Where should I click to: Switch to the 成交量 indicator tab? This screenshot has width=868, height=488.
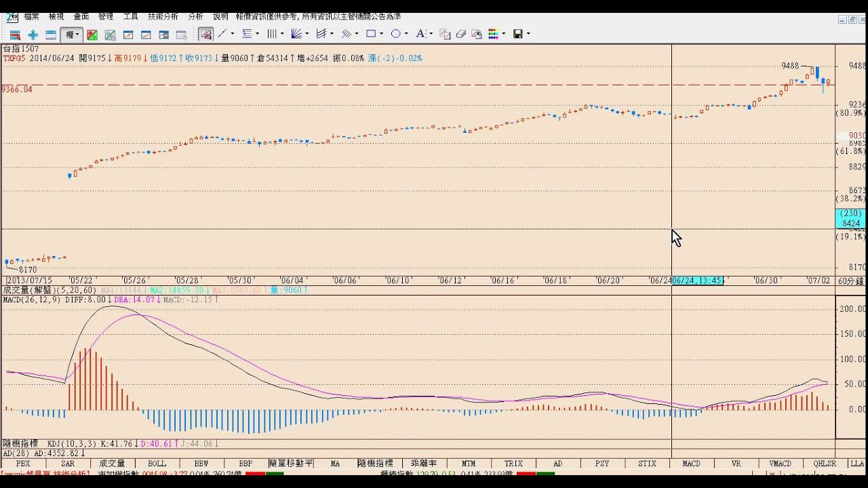(113, 464)
